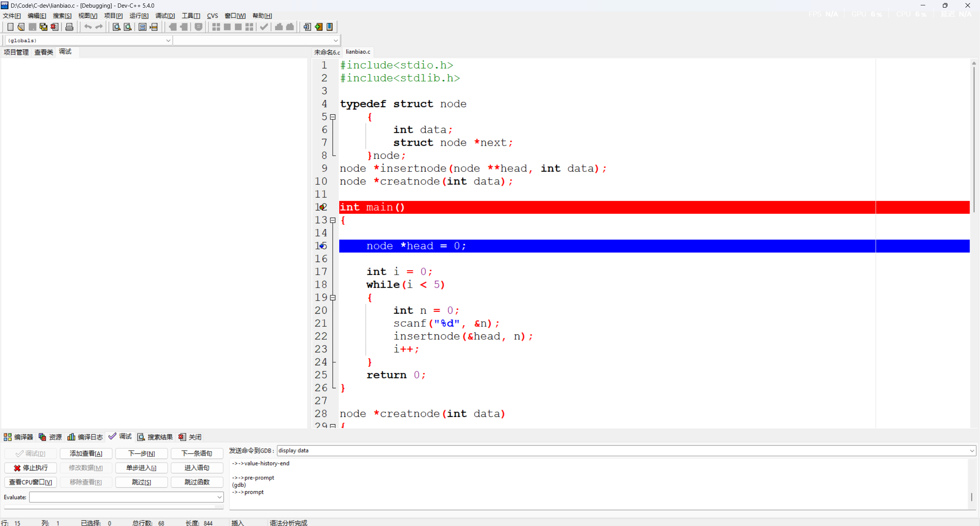Click the Replace magnifier icon

[127, 27]
